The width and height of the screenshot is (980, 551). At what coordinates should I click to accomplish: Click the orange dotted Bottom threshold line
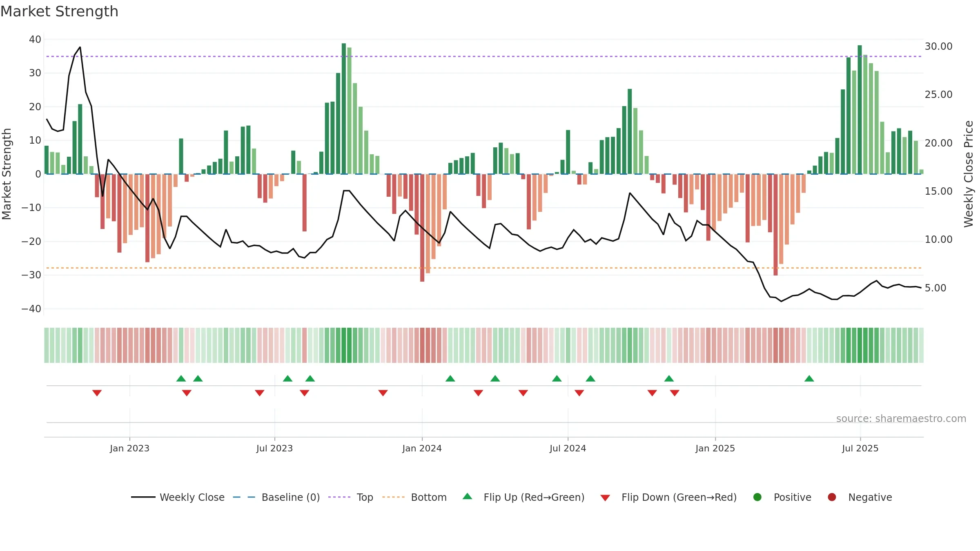click(484, 268)
